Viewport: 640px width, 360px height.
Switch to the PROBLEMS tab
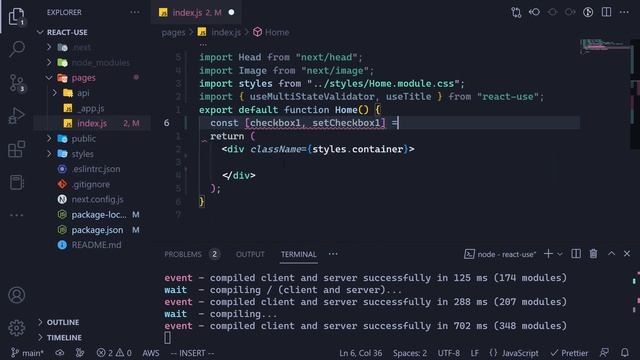(183, 254)
